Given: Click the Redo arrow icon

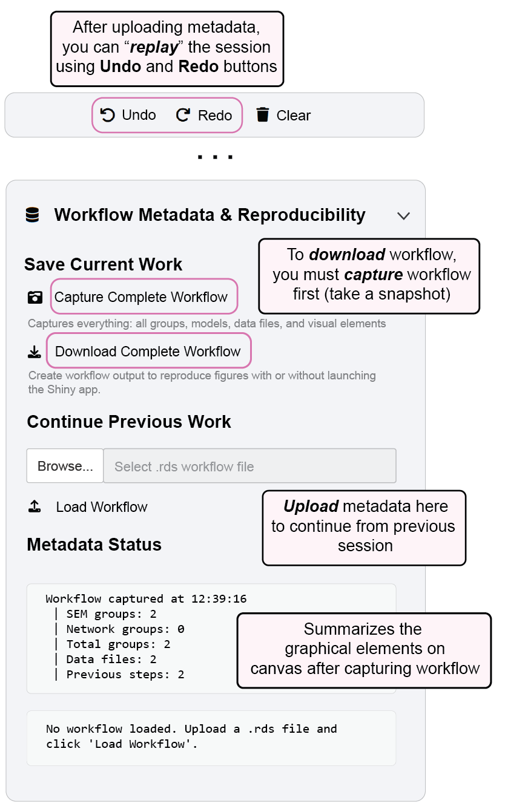Looking at the screenshot, I should pos(183,115).
